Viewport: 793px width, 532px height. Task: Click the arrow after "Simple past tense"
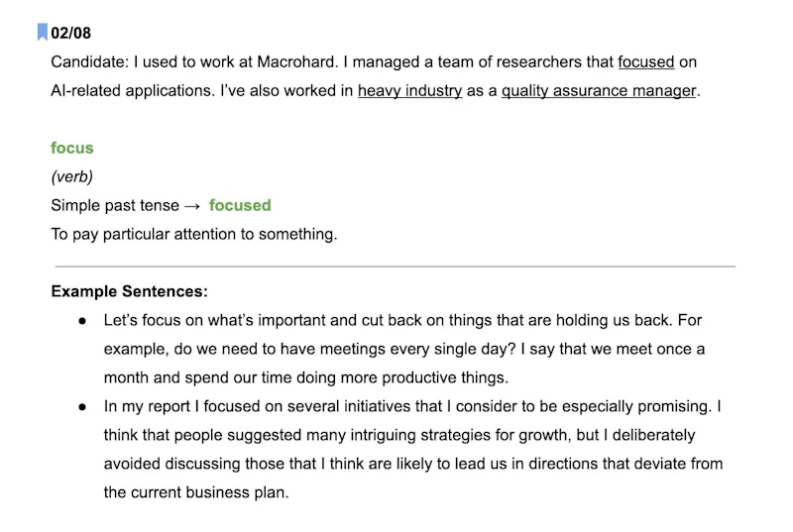[x=191, y=206]
